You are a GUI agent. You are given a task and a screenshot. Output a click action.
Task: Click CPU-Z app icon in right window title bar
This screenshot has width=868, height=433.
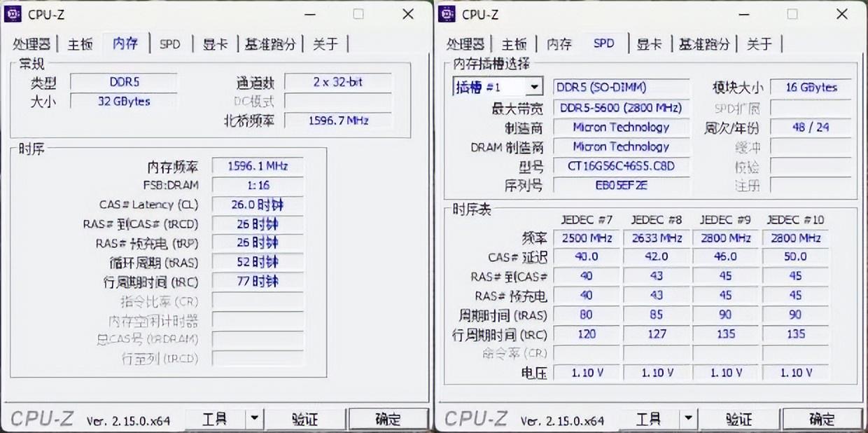pos(448,14)
